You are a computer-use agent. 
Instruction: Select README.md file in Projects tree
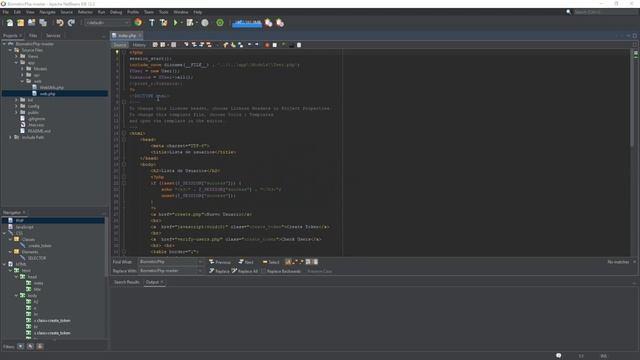[39, 131]
